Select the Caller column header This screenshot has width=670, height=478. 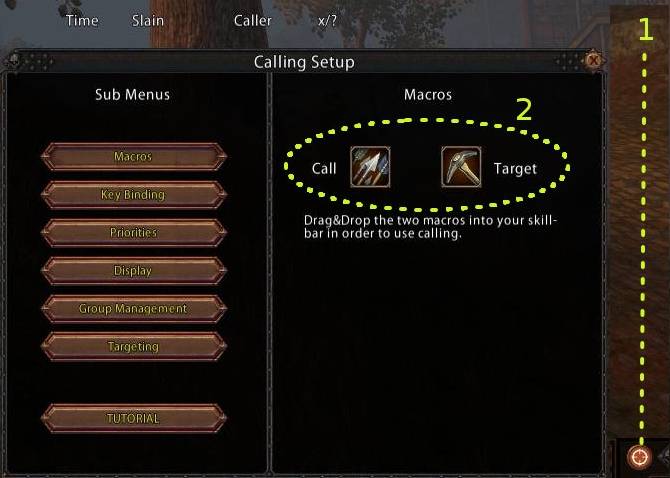click(x=253, y=21)
